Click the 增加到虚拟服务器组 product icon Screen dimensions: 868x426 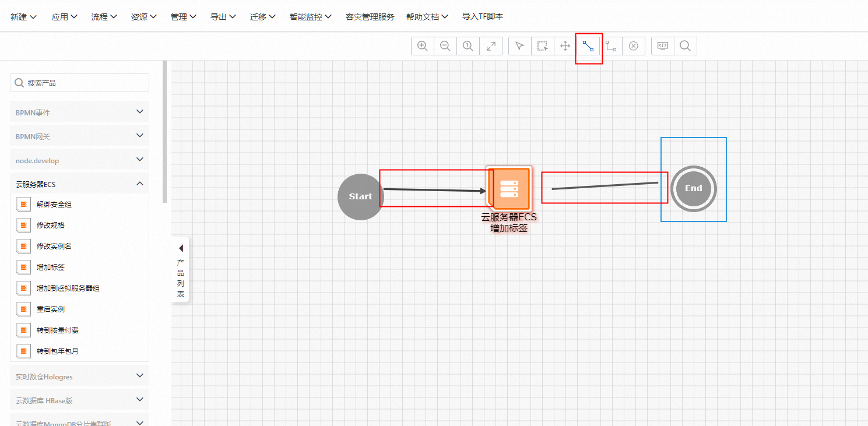point(23,288)
